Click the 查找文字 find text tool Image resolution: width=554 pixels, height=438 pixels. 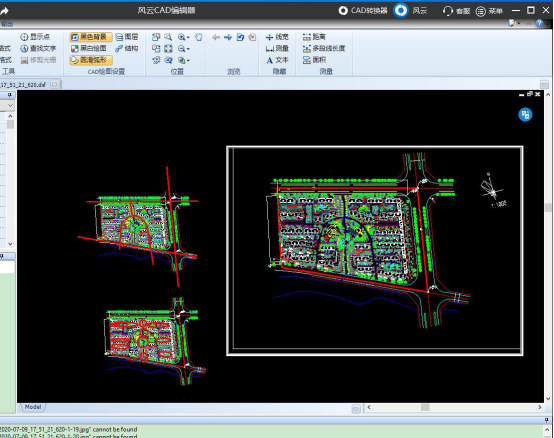[x=38, y=48]
